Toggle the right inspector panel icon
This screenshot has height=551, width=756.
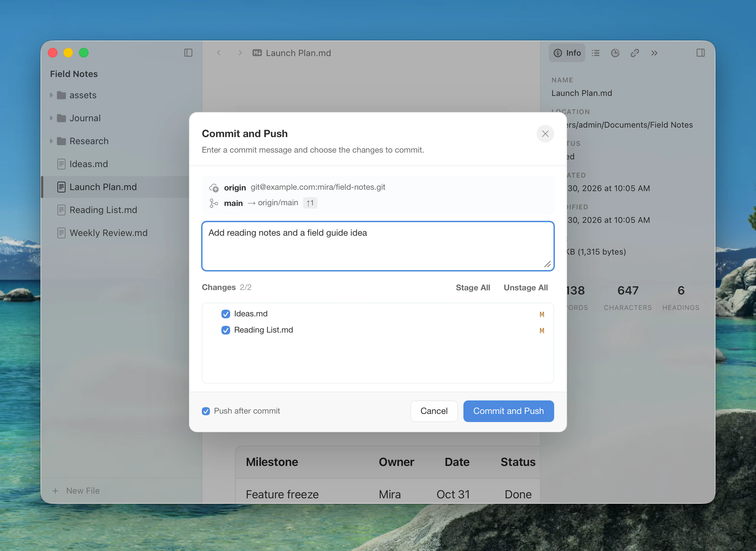pos(700,53)
